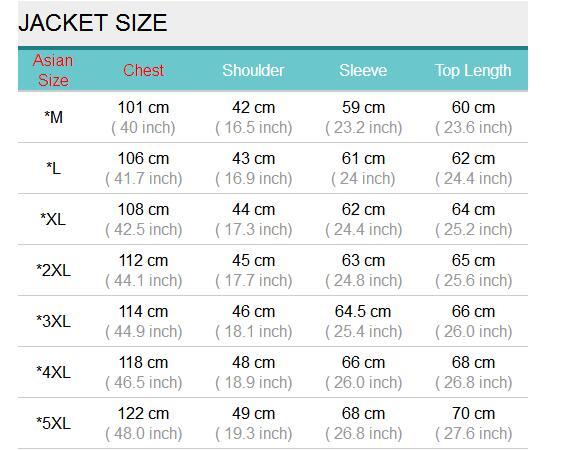The image size is (587, 450).
Task: Click the 44 cm shoulder value
Action: click(x=253, y=209)
